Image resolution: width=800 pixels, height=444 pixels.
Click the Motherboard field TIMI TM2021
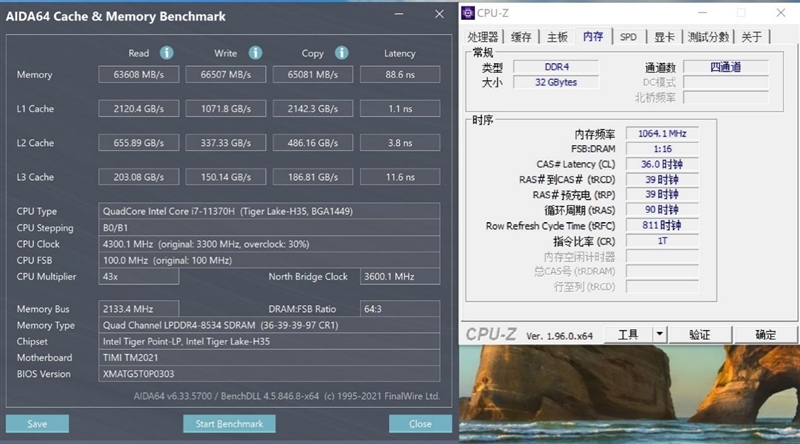point(269,358)
